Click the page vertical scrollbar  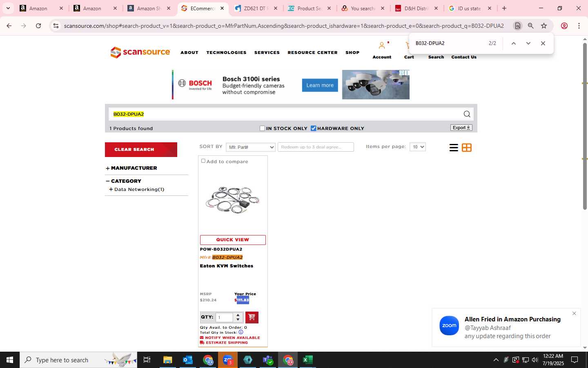point(585,127)
